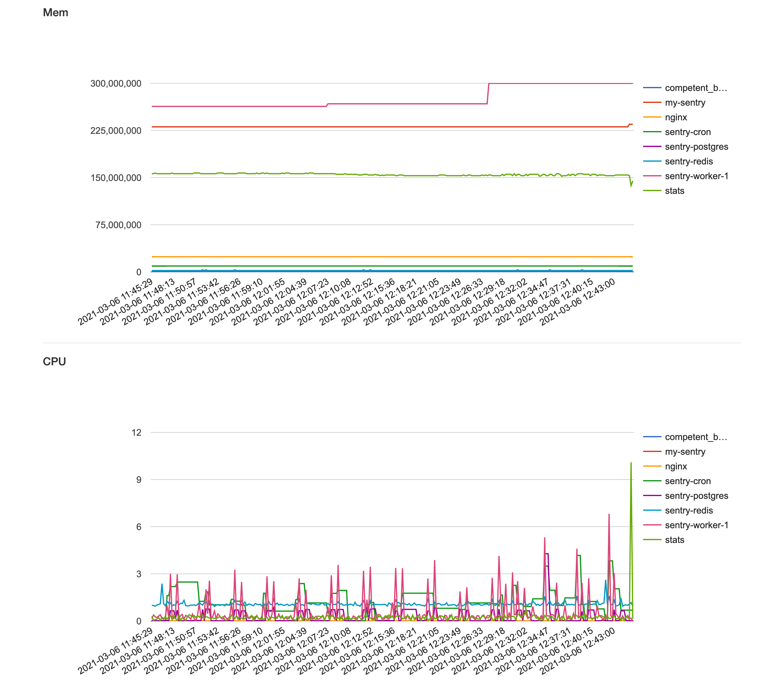Click sentry-worker-1 legend entry in Mem chart
The width and height of the screenshot is (784, 685).
coord(686,176)
